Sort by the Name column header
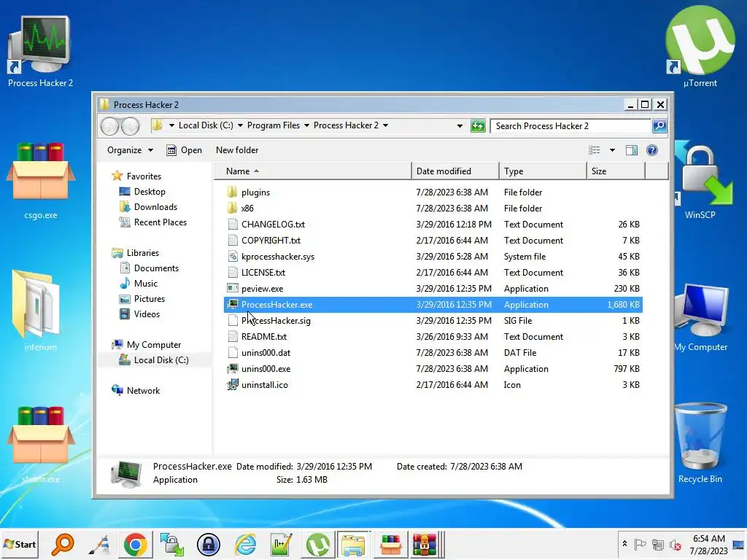Image resolution: width=747 pixels, height=560 pixels. point(312,171)
